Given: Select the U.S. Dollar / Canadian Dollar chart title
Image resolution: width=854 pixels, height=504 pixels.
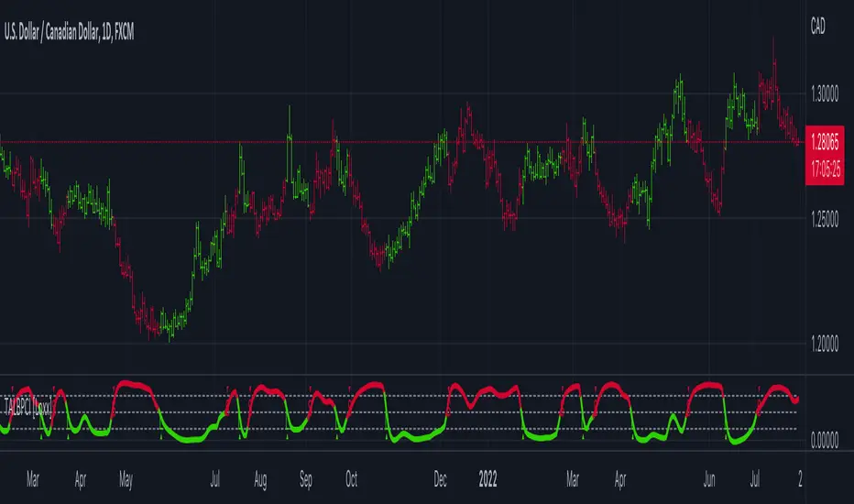Looking at the screenshot, I should click(x=69, y=32).
